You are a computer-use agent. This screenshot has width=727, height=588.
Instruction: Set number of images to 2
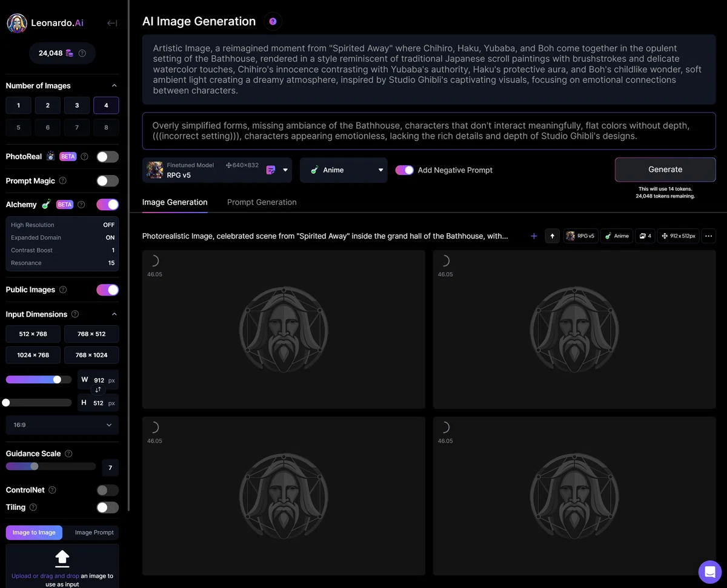coord(48,105)
